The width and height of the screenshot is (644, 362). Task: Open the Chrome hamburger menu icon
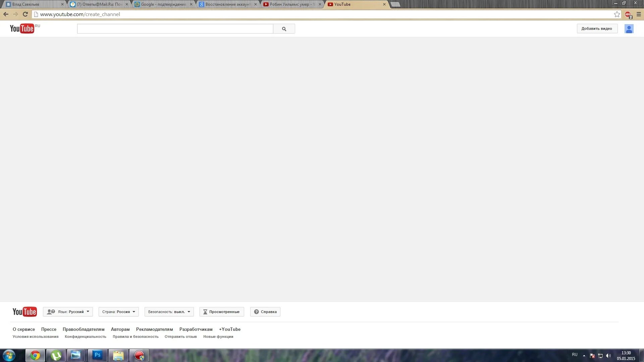click(x=639, y=14)
